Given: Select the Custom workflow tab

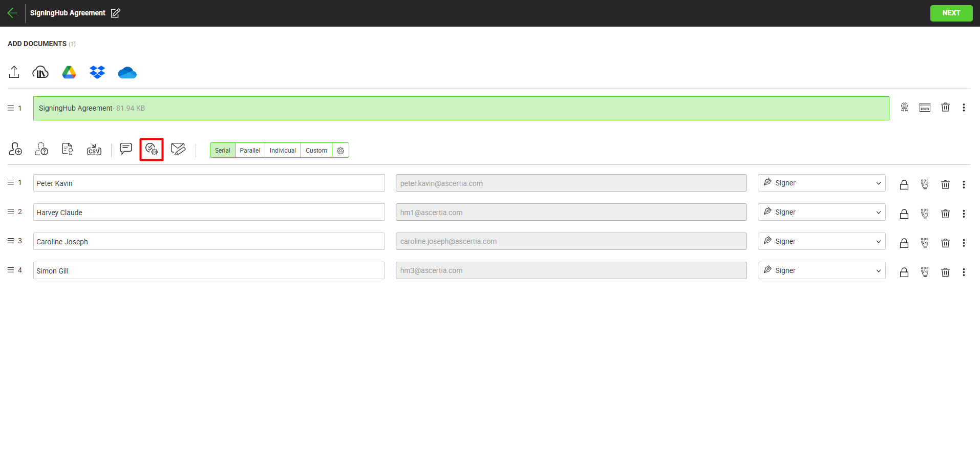Looking at the screenshot, I should tap(316, 151).
